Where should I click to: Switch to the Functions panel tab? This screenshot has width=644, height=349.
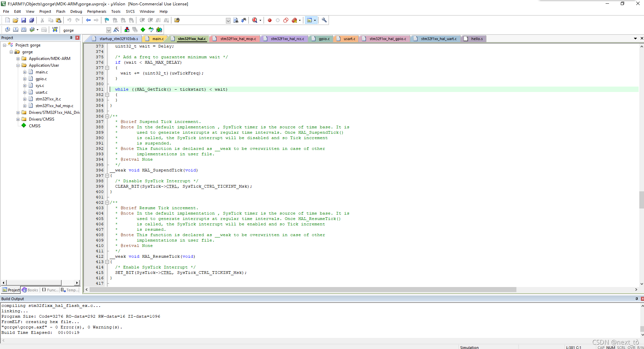50,290
